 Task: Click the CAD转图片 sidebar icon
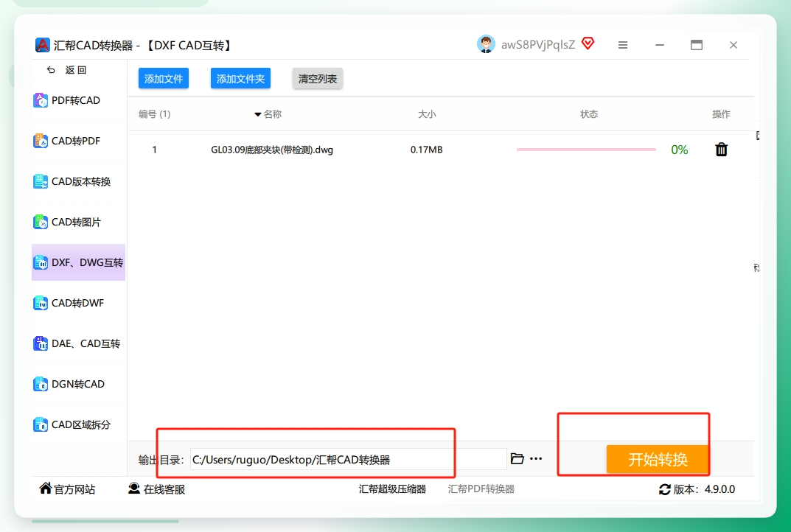pyautogui.click(x=41, y=222)
